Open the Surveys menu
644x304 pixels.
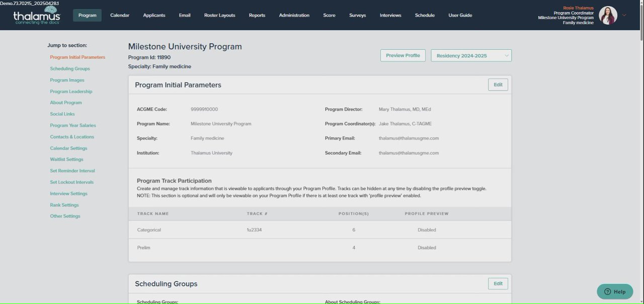tap(358, 15)
